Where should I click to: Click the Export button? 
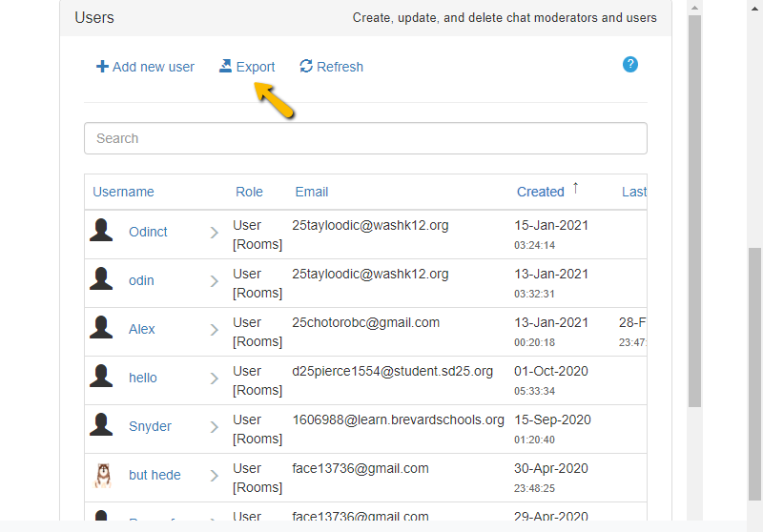247,67
